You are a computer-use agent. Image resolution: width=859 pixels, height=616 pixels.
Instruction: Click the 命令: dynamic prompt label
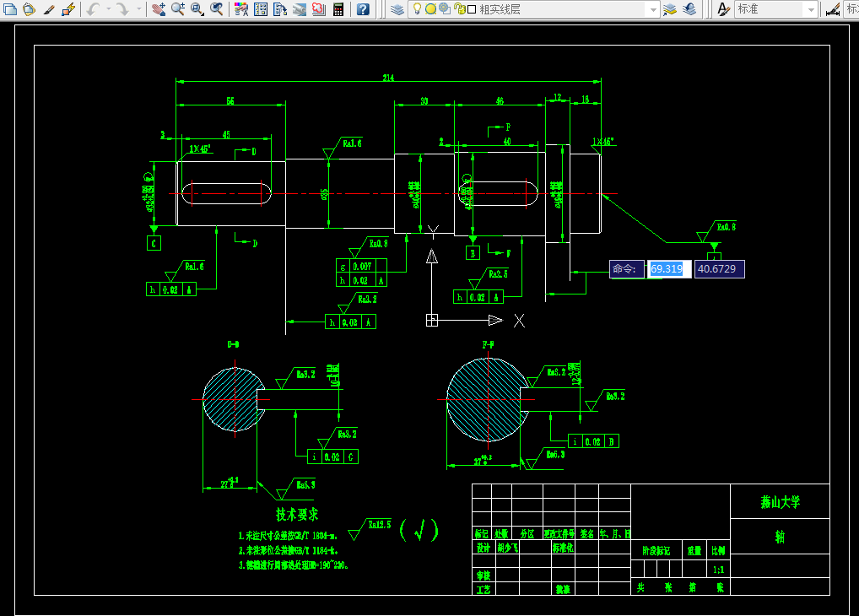click(626, 269)
